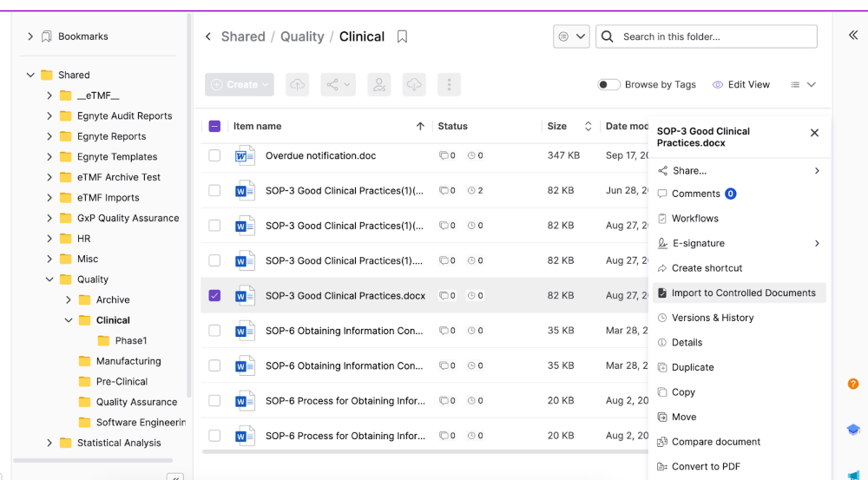
Task: Check the Overdue notification.doc checkbox
Action: [x=214, y=155]
